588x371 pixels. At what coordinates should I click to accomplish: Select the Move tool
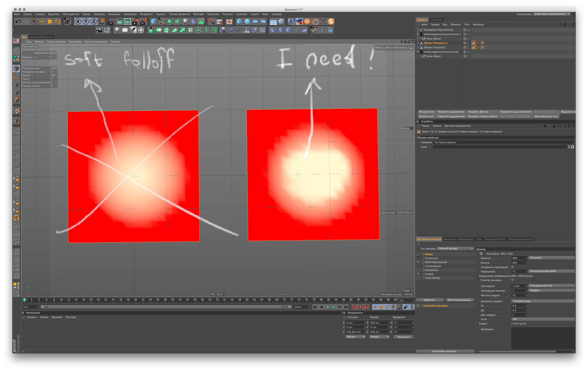(x=42, y=22)
